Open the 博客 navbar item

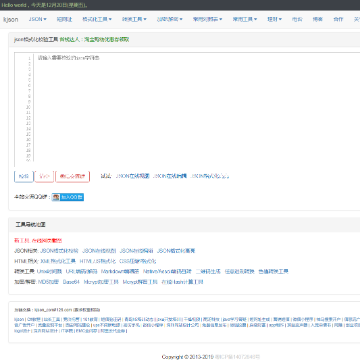tap(317, 19)
